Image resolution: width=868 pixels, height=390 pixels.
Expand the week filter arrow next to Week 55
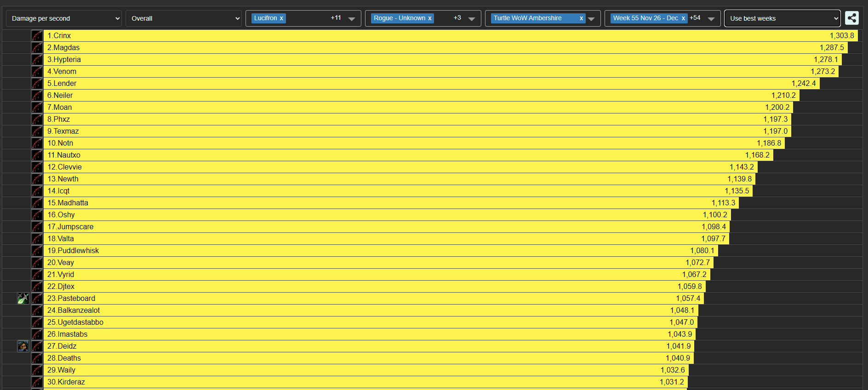[711, 19]
